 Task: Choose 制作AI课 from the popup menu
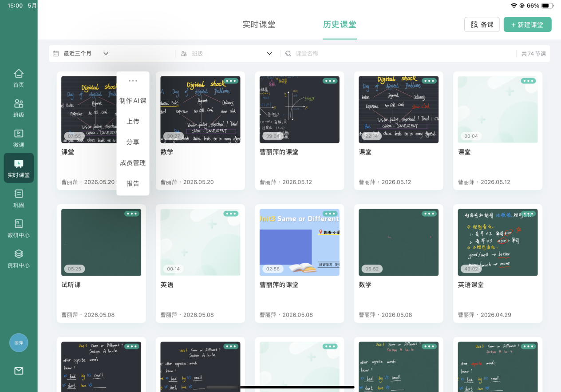point(133,101)
